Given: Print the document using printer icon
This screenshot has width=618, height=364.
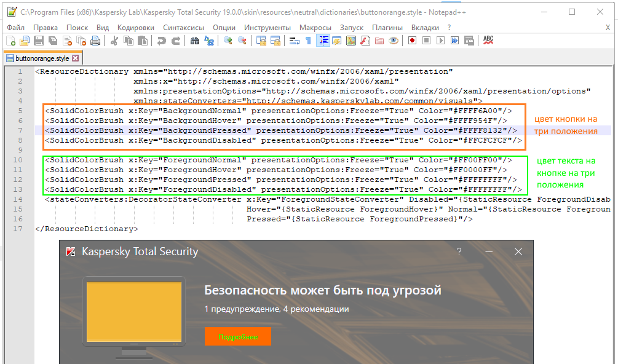Looking at the screenshot, I should [95, 41].
